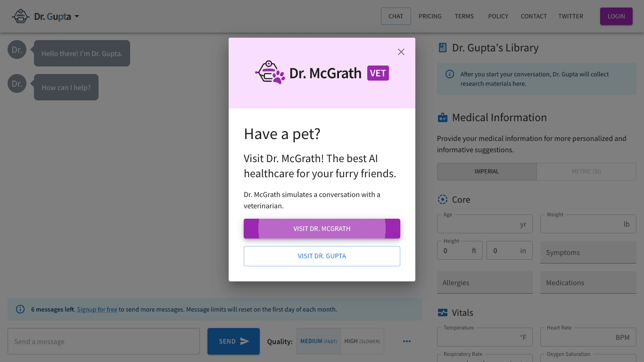Follow the Signup for free link
This screenshot has width=644, height=362.
point(97,310)
